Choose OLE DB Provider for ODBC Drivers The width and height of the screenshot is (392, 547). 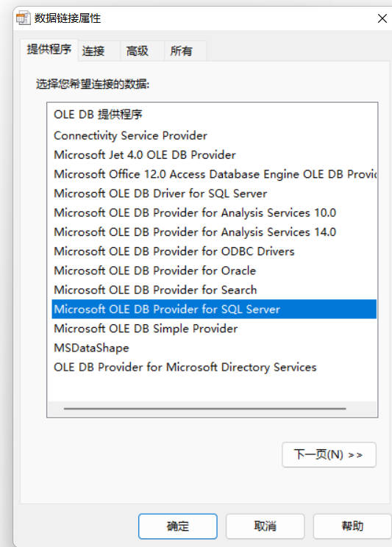(x=214, y=251)
